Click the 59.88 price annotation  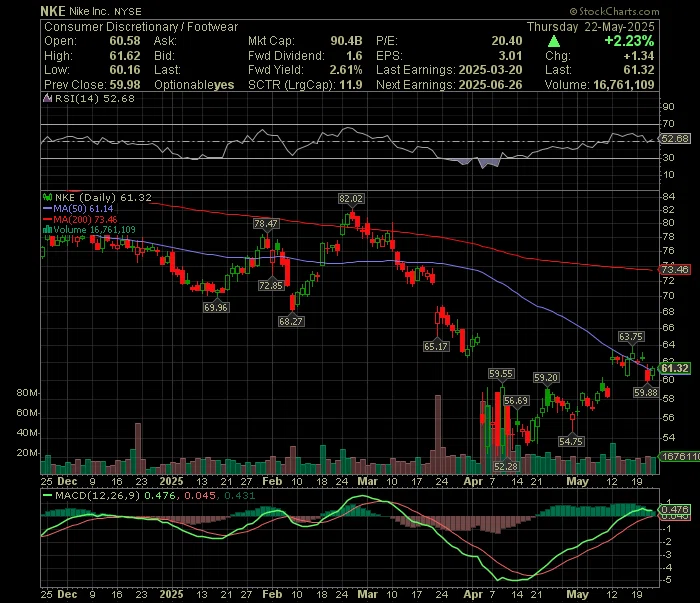point(646,392)
